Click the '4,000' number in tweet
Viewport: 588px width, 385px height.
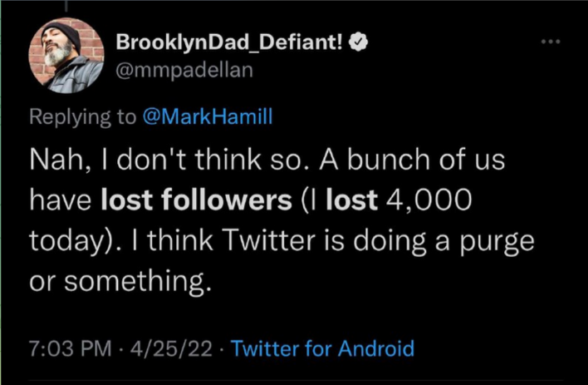pyautogui.click(x=429, y=200)
